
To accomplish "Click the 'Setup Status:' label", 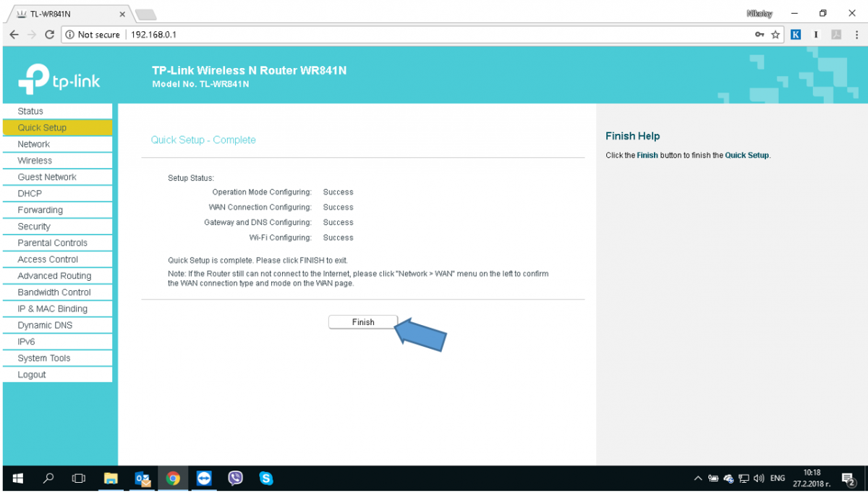I will (x=191, y=177).
